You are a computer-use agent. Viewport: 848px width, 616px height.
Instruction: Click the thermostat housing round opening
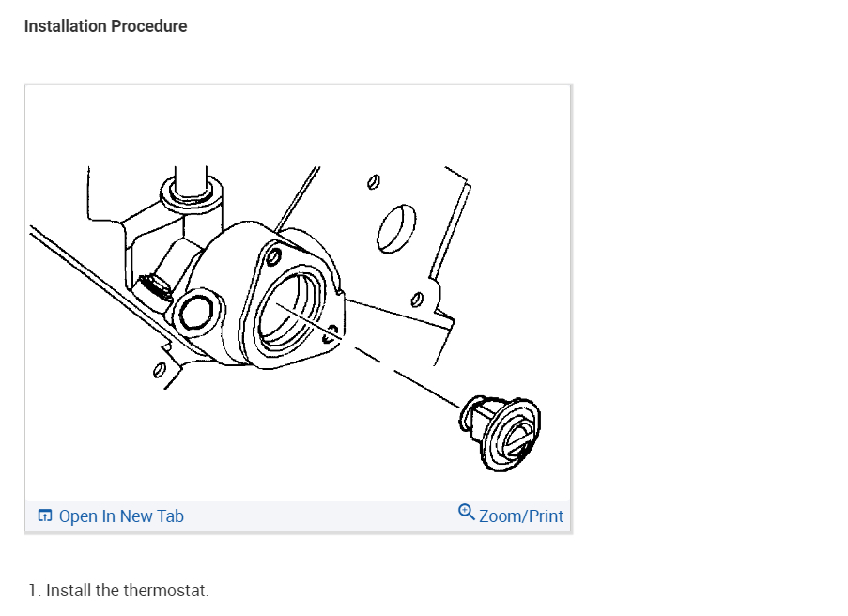[x=291, y=311]
